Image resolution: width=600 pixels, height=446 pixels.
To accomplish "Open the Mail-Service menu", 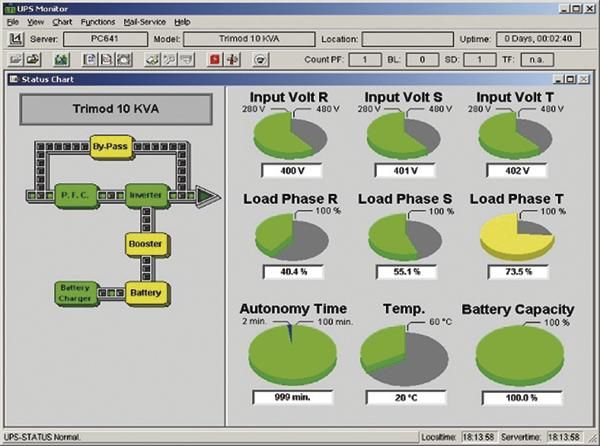I will pos(145,21).
